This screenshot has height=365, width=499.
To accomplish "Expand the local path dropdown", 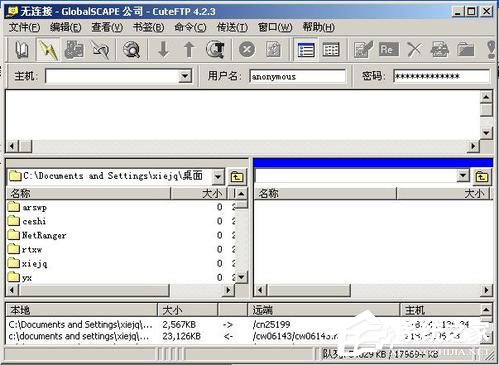I will 218,176.
